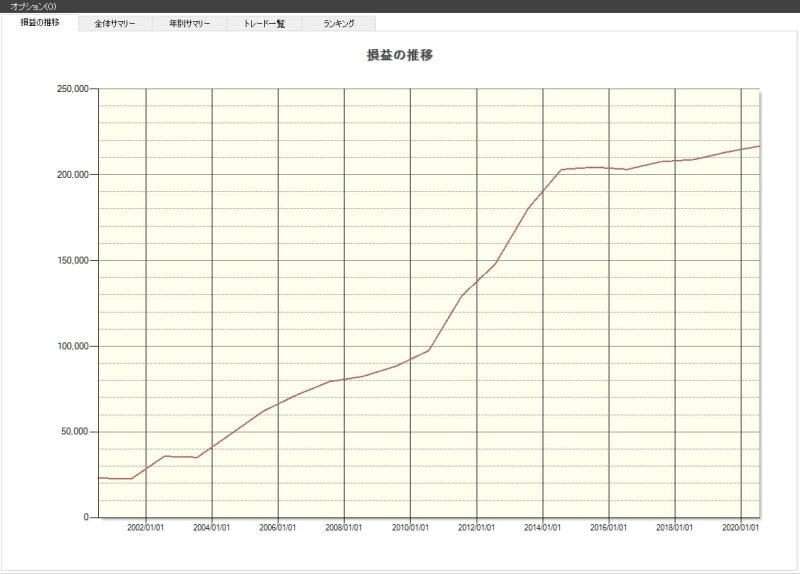
Task: Click the 100,000 y-axis label
Action: 72,346
